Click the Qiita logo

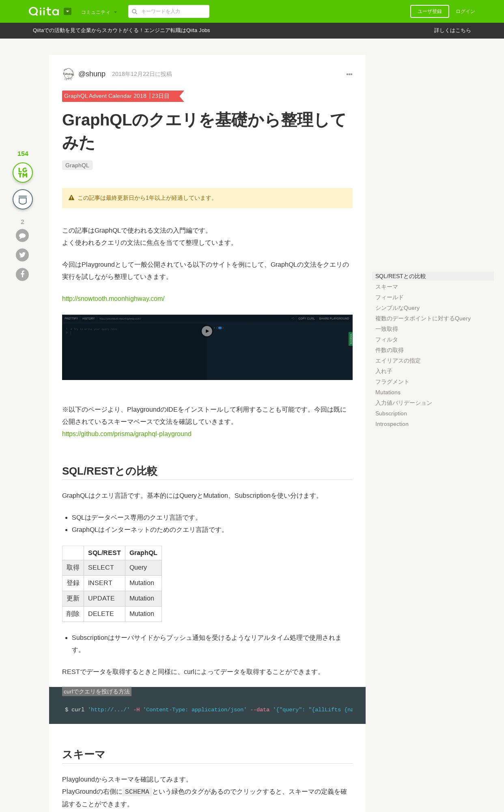[x=44, y=11]
